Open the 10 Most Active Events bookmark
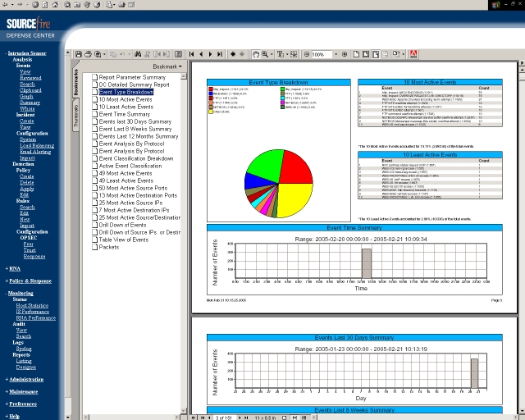Image resolution: width=525 pixels, height=420 pixels. (126, 99)
